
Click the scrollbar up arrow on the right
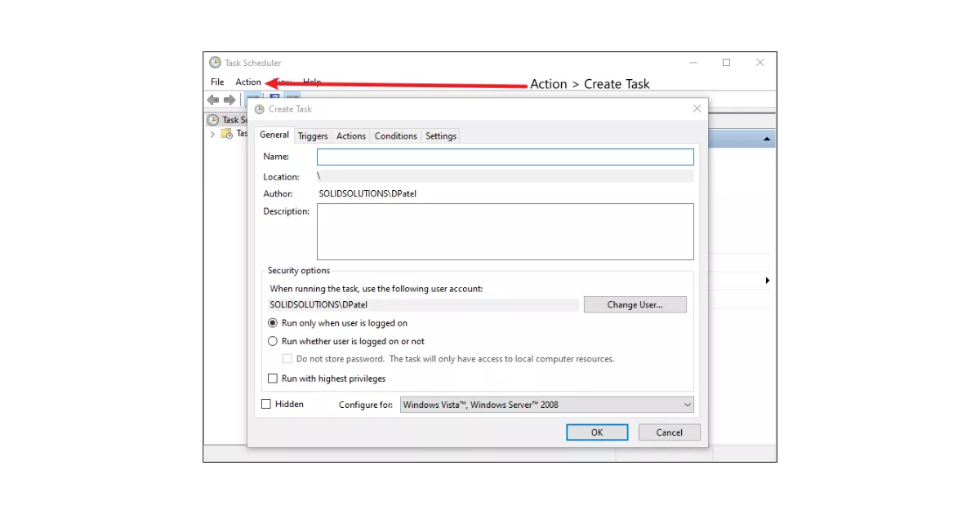click(x=766, y=138)
